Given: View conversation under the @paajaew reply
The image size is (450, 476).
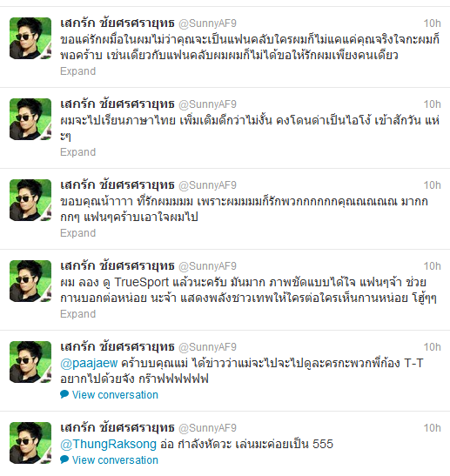Looking at the screenshot, I should point(115,395).
